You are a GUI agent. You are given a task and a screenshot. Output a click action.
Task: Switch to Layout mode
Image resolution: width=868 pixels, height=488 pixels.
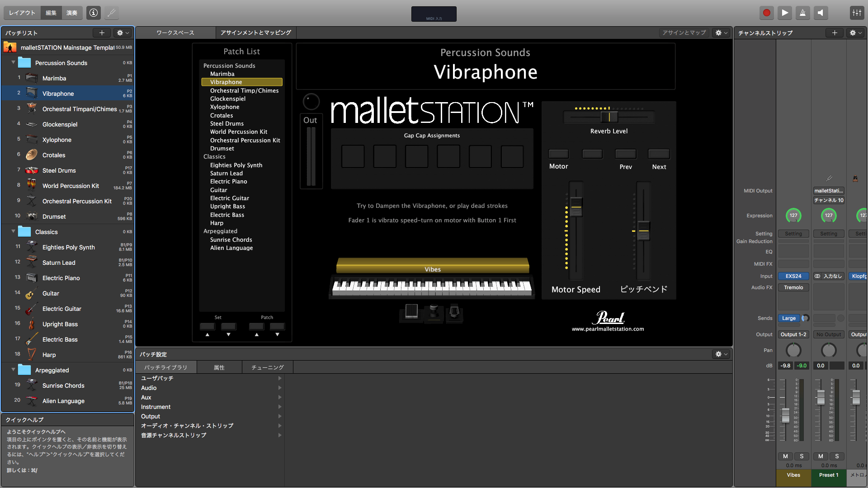tap(22, 13)
